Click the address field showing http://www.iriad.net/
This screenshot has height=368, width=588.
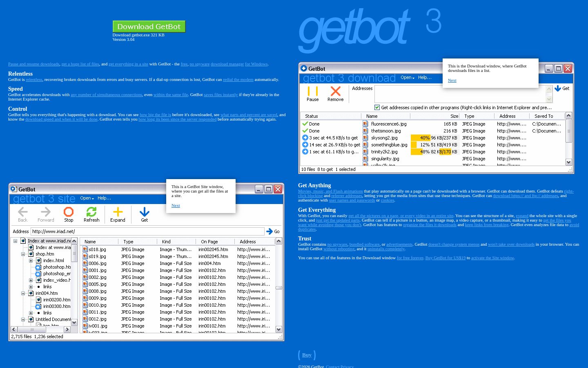pos(147,231)
